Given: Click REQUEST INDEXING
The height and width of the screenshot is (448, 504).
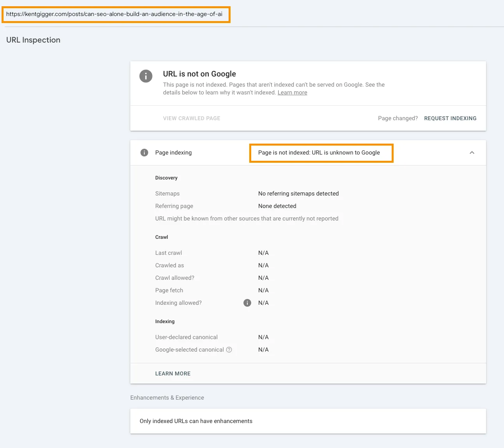Looking at the screenshot, I should click(450, 118).
